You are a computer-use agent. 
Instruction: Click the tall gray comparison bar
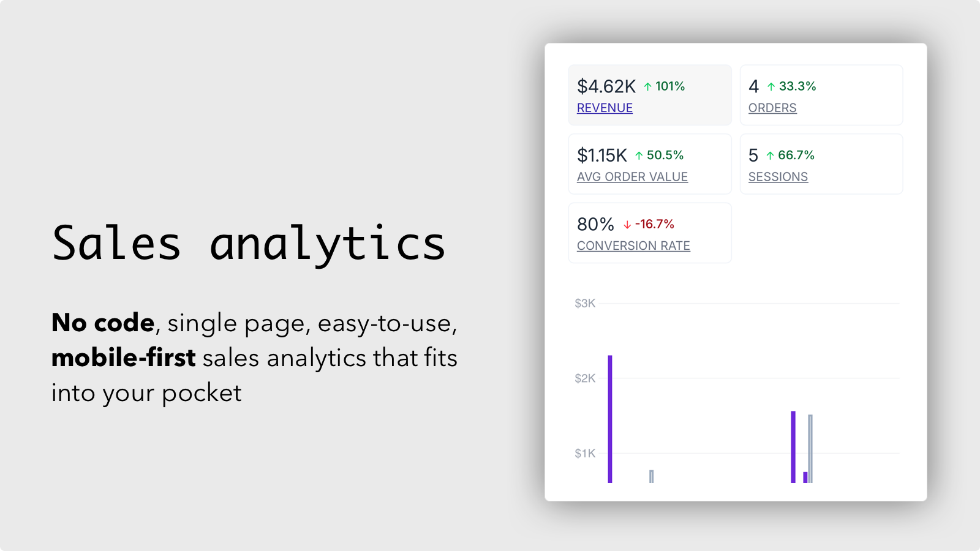810,449
